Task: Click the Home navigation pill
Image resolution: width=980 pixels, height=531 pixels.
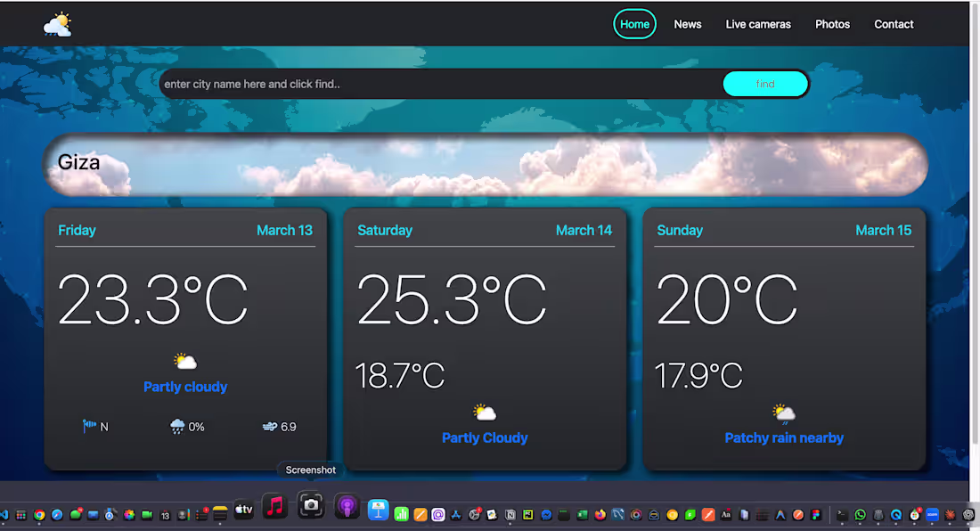Action: (634, 24)
